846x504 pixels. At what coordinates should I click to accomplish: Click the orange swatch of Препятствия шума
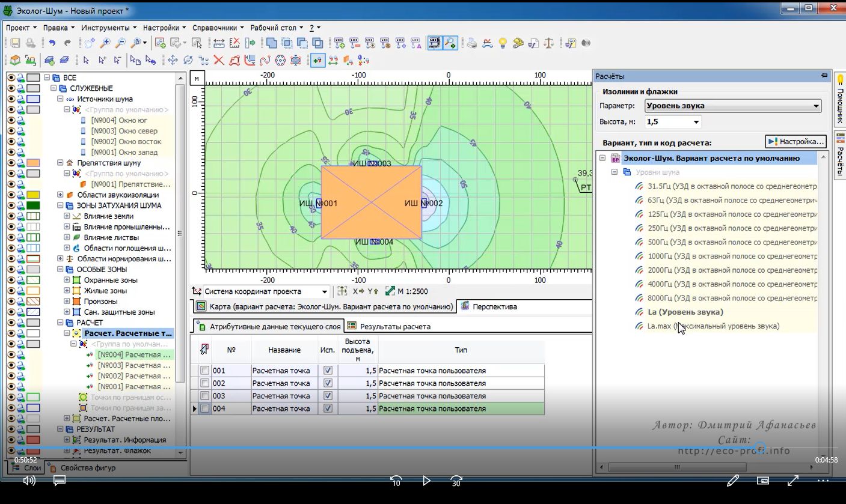[33, 163]
